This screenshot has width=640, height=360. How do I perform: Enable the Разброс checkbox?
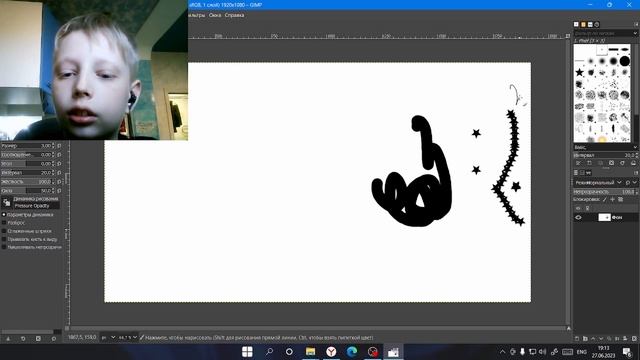[x=4, y=223]
